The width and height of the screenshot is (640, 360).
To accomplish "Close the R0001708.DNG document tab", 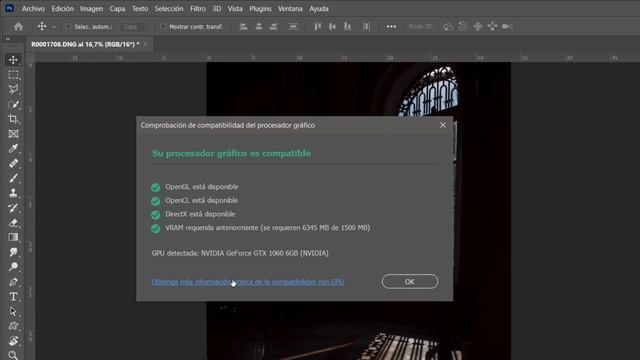I will pyautogui.click(x=146, y=44).
